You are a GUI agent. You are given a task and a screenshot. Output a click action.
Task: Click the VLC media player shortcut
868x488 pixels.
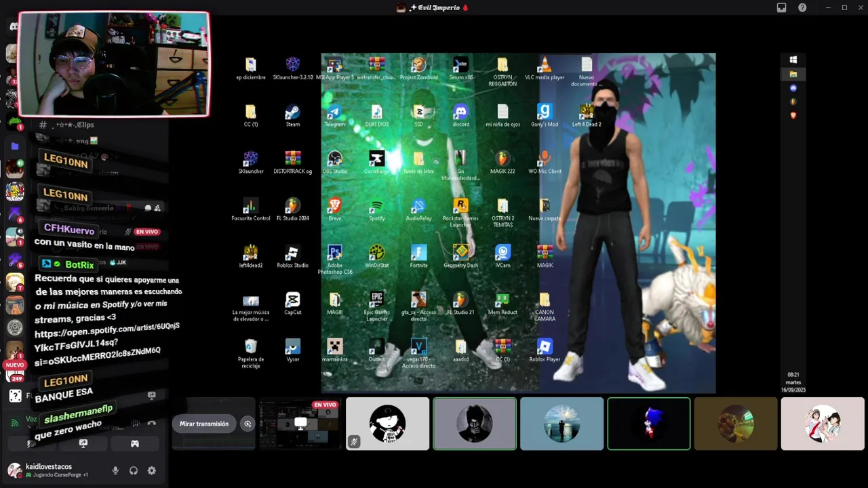pyautogui.click(x=545, y=68)
